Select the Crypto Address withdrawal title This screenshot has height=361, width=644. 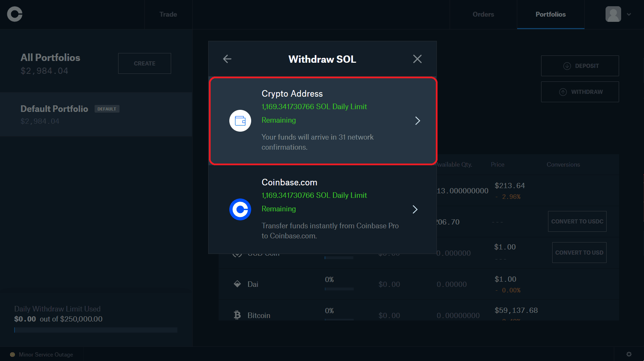pyautogui.click(x=292, y=94)
